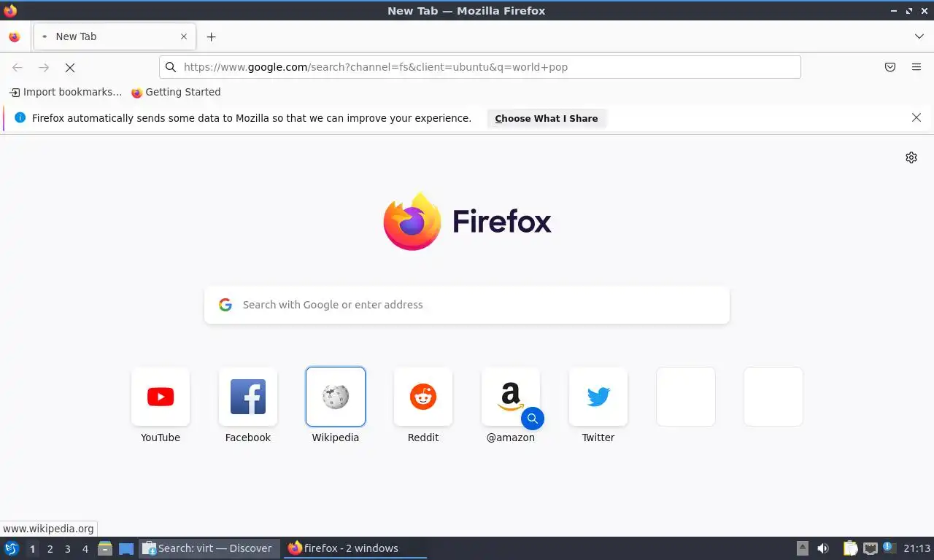Switch to virtual desktop 2

(x=50, y=549)
